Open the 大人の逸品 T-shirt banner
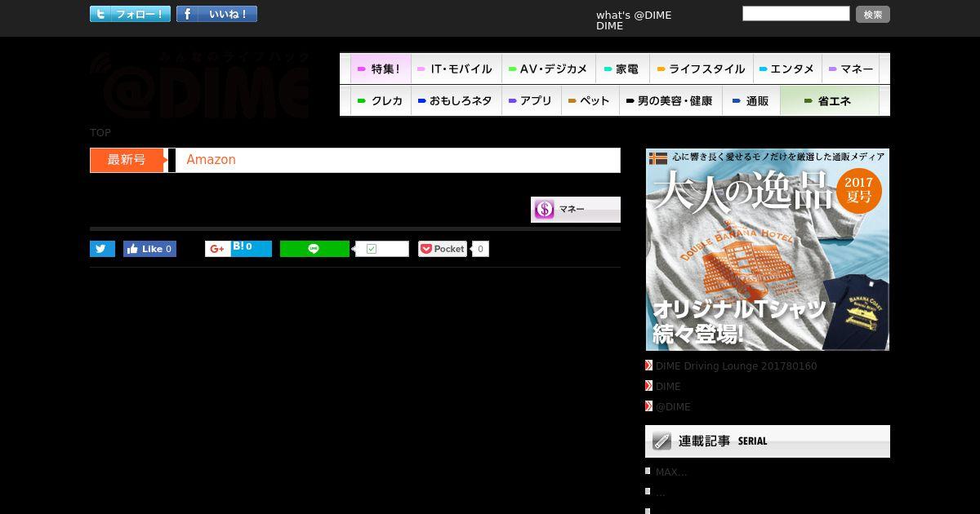Viewport: 980px width, 514px height. tap(768, 250)
